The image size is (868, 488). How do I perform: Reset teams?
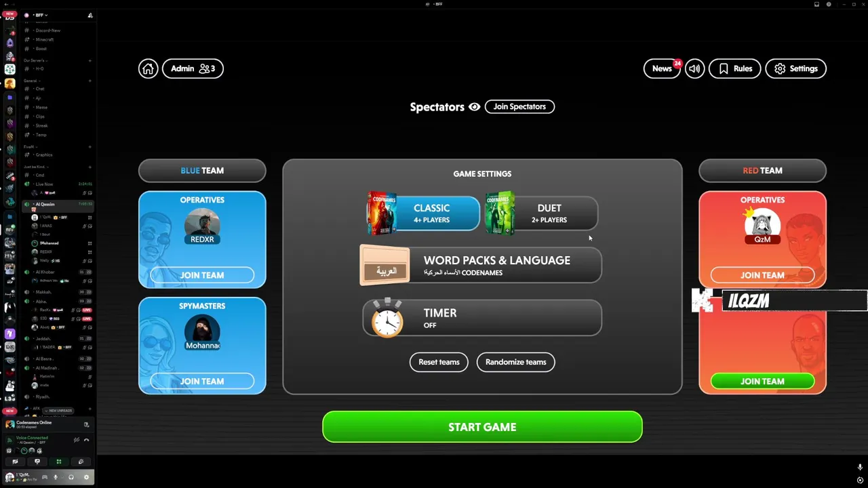(439, 362)
